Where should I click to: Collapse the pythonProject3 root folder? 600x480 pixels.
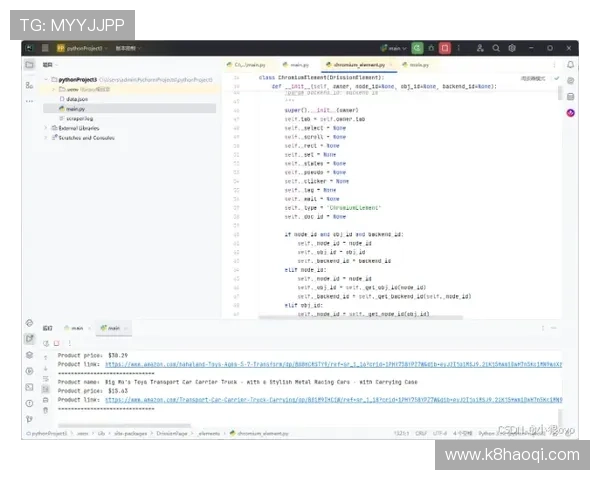(46, 80)
